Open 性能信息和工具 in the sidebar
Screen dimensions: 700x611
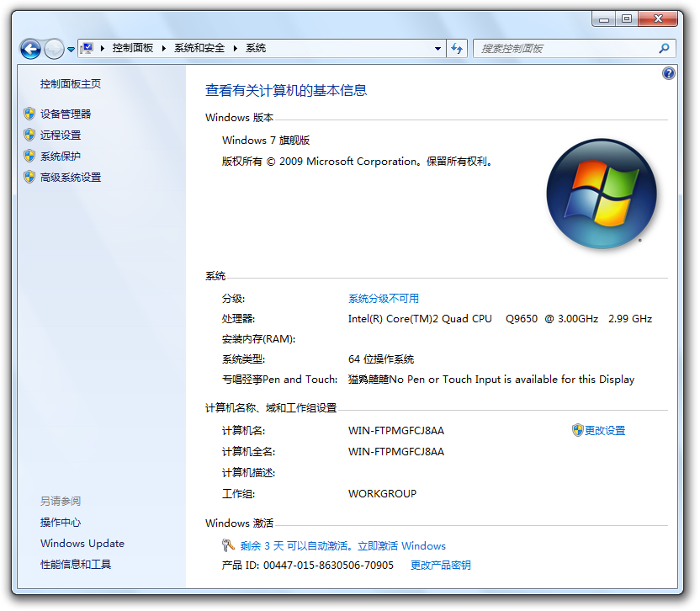(76, 565)
